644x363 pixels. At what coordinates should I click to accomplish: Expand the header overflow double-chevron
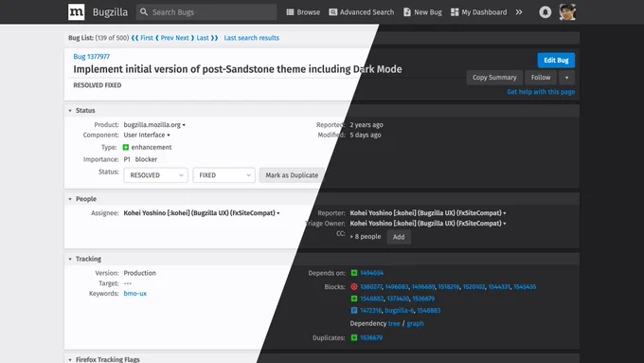(519, 12)
